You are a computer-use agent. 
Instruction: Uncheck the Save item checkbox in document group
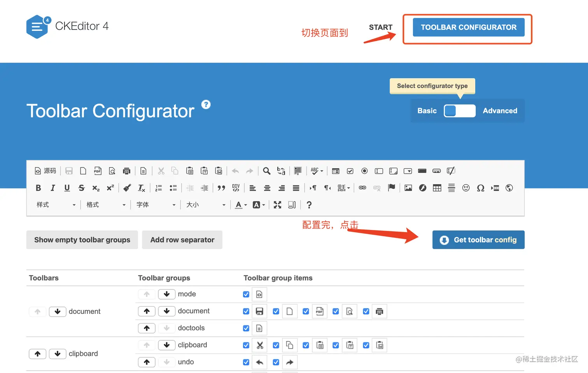tap(246, 311)
